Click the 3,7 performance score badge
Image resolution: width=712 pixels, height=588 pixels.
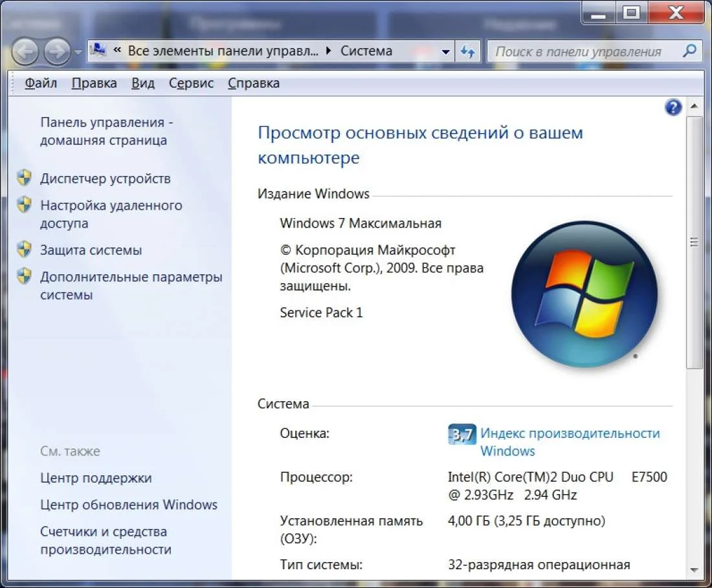462,435
